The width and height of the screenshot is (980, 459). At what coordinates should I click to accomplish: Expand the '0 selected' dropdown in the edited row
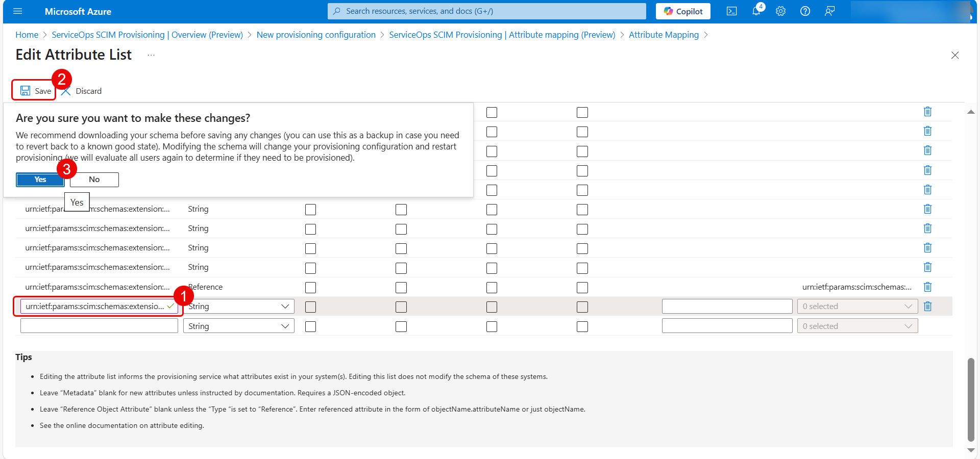857,307
